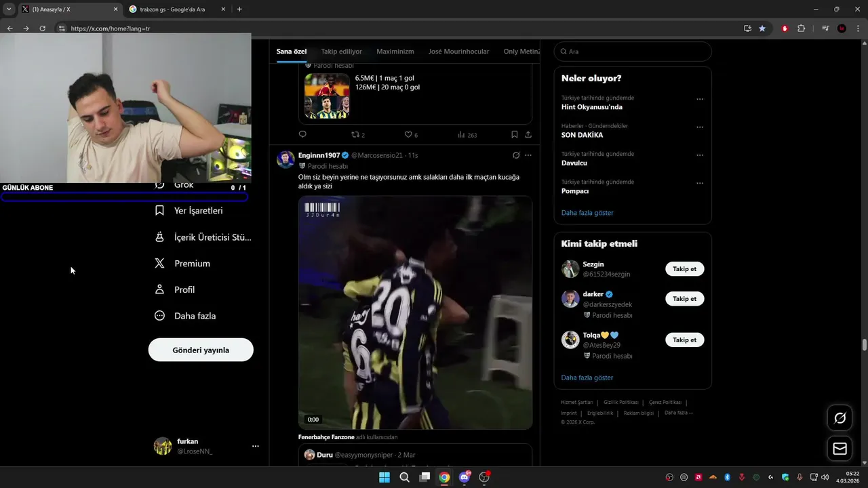The width and height of the screenshot is (868, 488).
Task: Click bookmark star in address bar
Action: [x=762, y=28]
